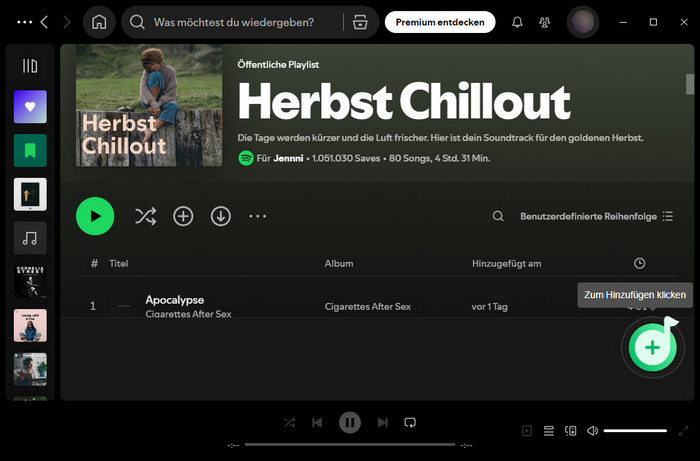Mute with the speaker icon
Screen dimensions: 700x461
pyautogui.click(x=592, y=431)
